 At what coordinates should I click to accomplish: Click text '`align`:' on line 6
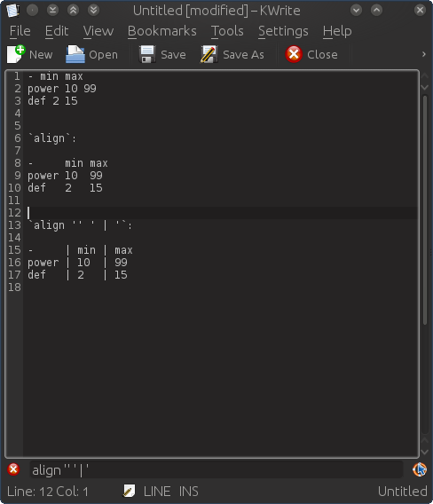52,138
